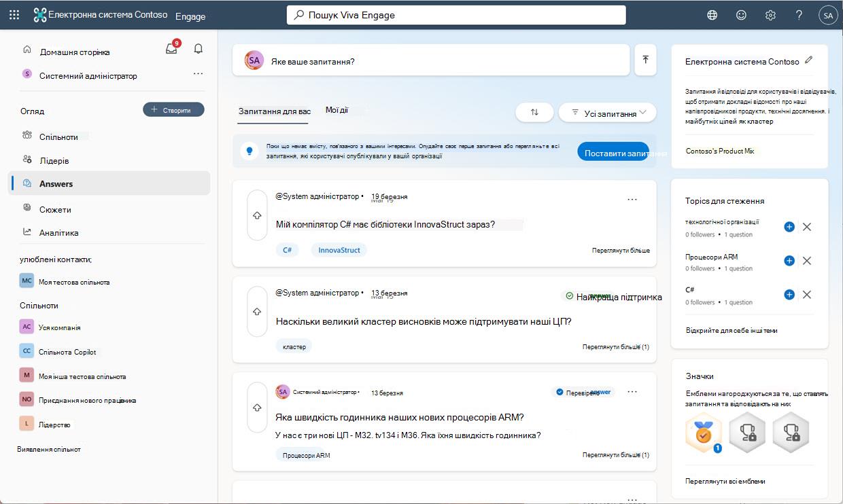The height and width of the screenshot is (504, 843).
Task: Click the upload arrow button beside question box
Action: (x=645, y=60)
